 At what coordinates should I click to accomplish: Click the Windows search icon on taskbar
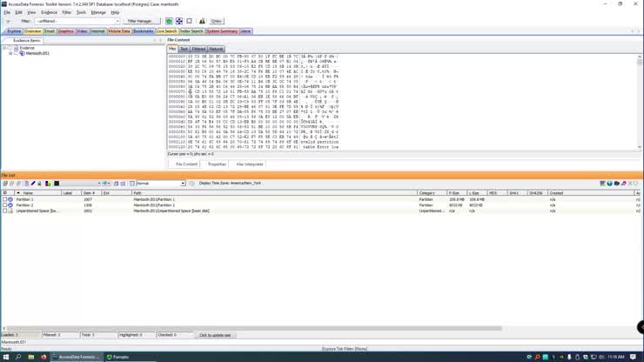17,357
